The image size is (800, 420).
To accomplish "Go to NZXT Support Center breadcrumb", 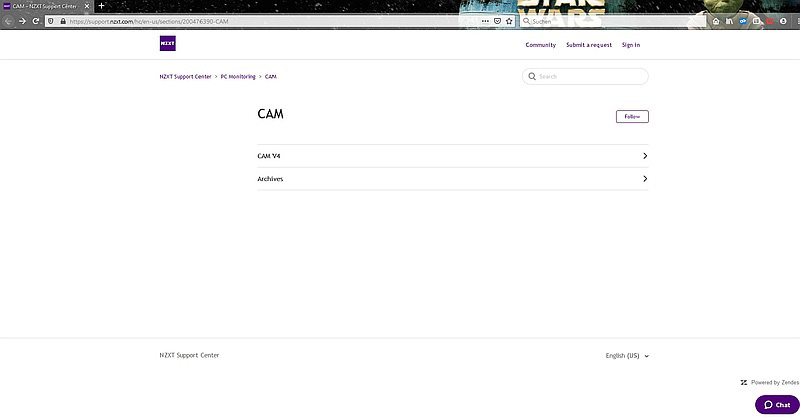I will pos(185,77).
